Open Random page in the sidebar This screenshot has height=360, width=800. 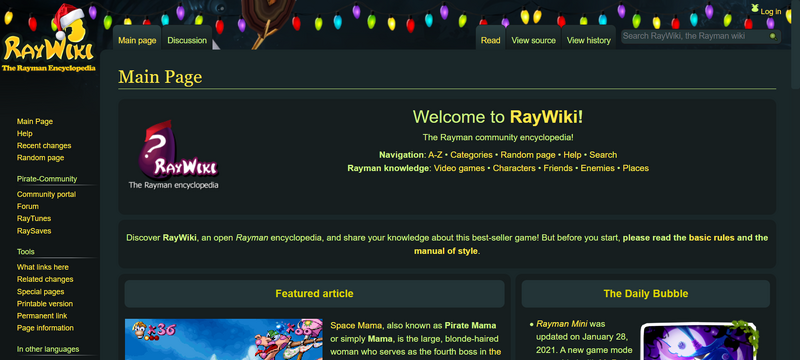[40, 158]
